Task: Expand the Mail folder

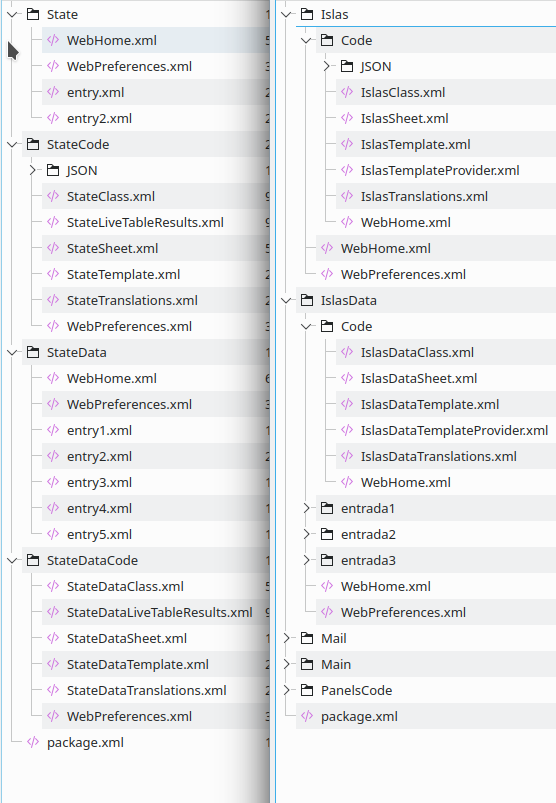Action: coord(287,638)
